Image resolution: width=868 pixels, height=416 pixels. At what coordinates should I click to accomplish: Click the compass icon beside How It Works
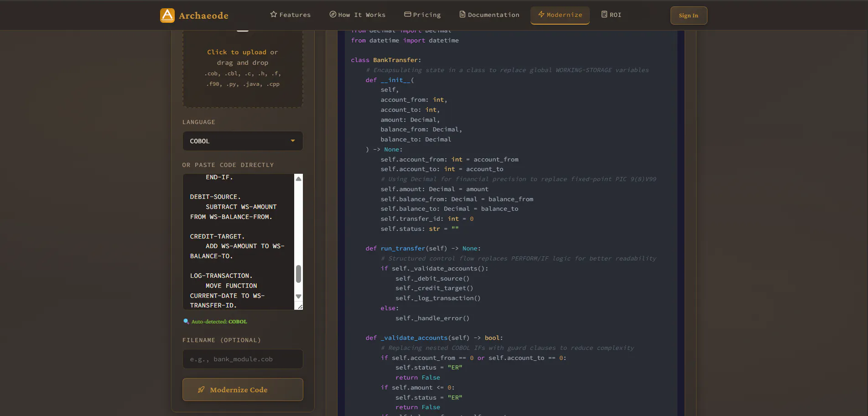(x=333, y=15)
